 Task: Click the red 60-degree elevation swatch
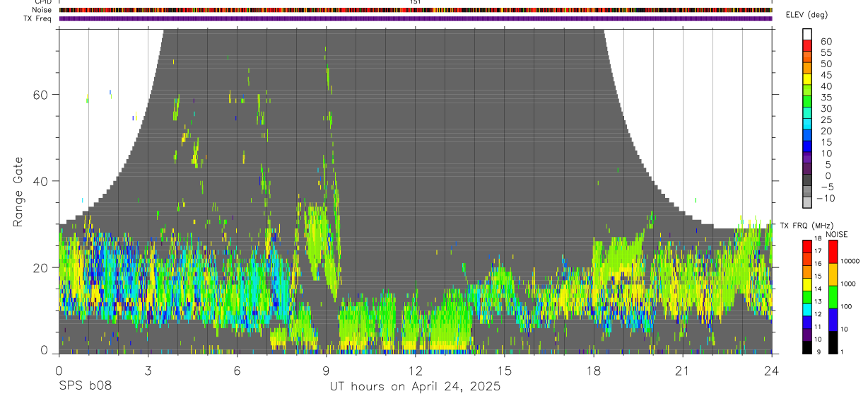(x=807, y=46)
